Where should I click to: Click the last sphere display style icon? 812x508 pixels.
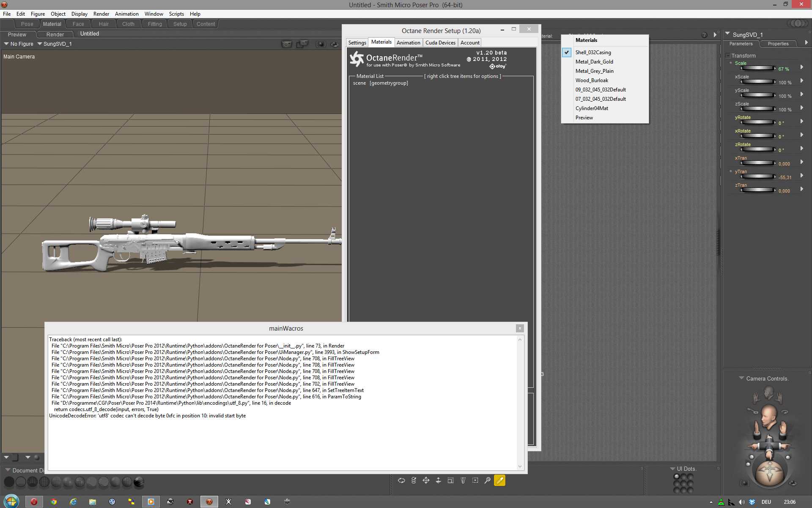pyautogui.click(x=139, y=482)
